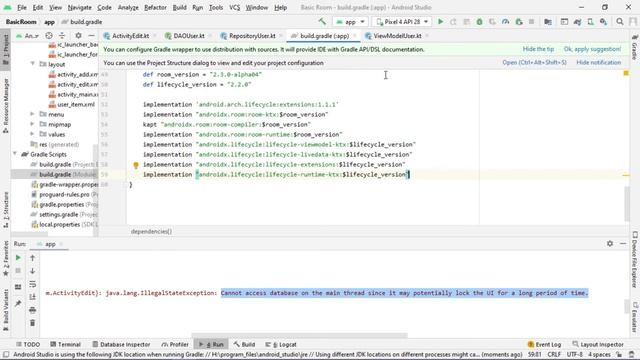The height and width of the screenshot is (360, 640).
Task: Click Open project structure link
Action: click(x=534, y=62)
